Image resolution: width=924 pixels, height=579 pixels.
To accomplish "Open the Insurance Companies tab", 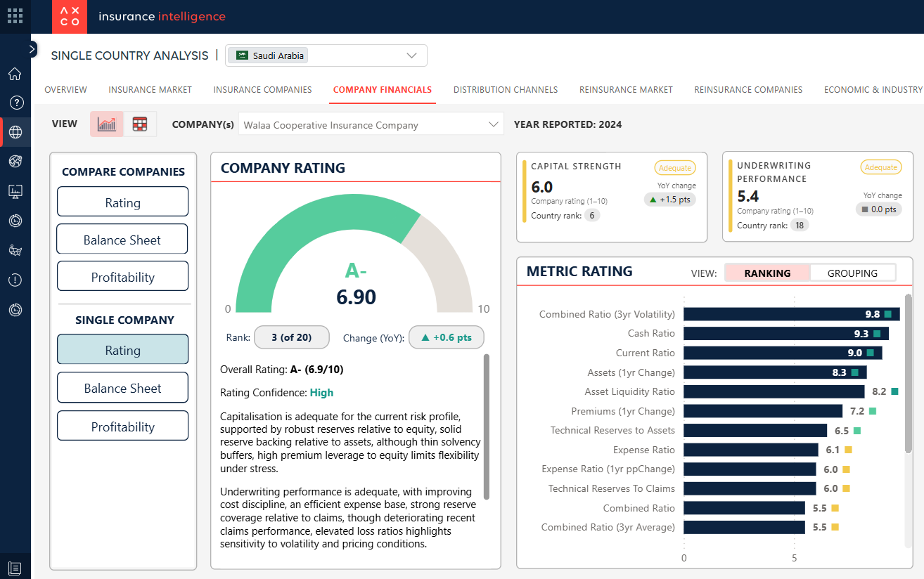I will pos(262,90).
